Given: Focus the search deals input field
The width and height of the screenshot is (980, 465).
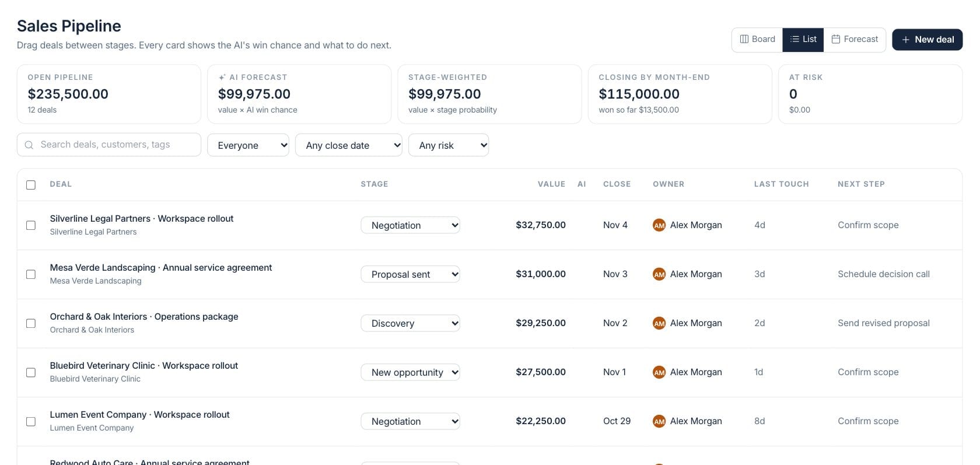Looking at the screenshot, I should [x=109, y=145].
